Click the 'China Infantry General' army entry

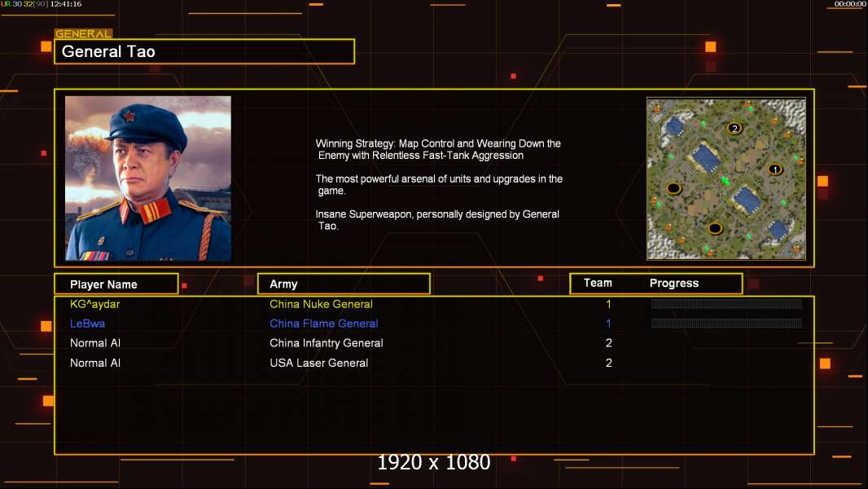(326, 343)
